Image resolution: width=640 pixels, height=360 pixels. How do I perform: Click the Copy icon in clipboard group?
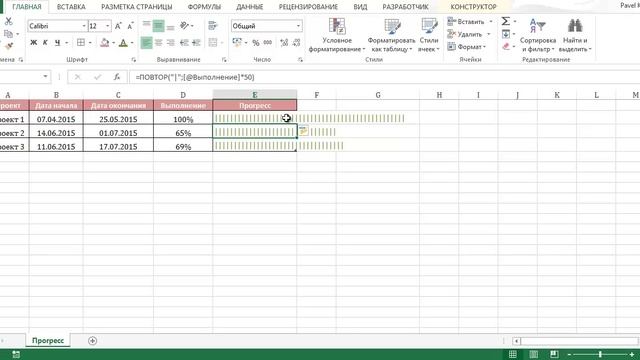(8, 34)
